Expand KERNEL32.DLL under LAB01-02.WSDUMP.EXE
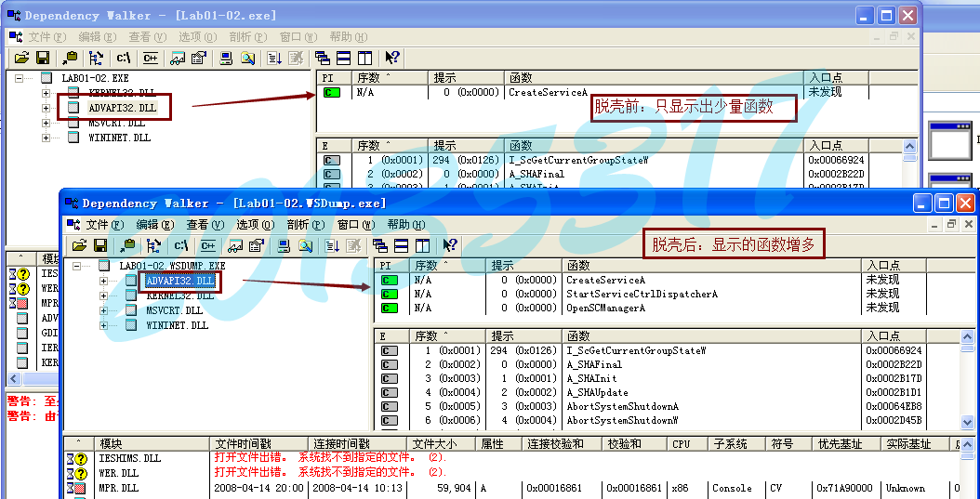 point(104,295)
